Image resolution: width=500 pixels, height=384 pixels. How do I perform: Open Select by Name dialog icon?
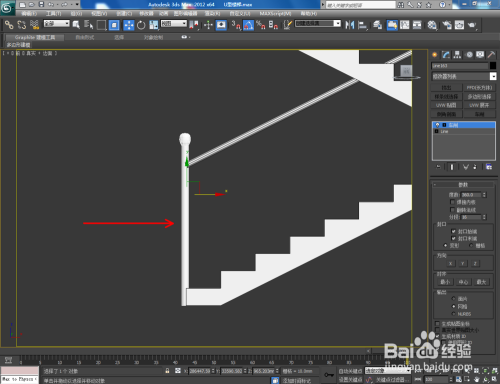click(x=88, y=25)
